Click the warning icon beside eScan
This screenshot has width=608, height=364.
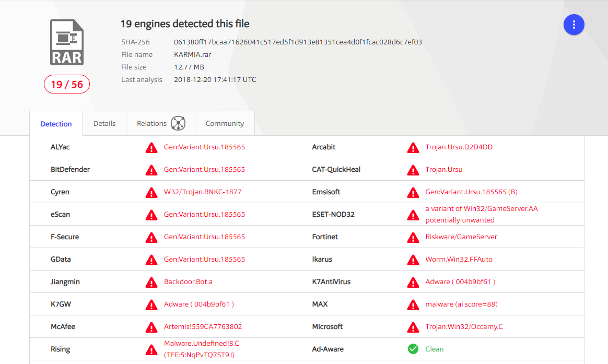151,215
